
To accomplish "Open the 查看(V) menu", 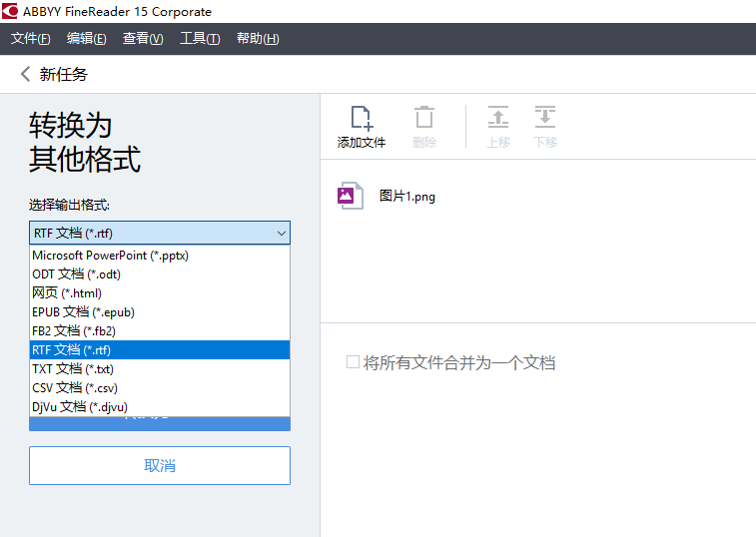I will click(143, 39).
